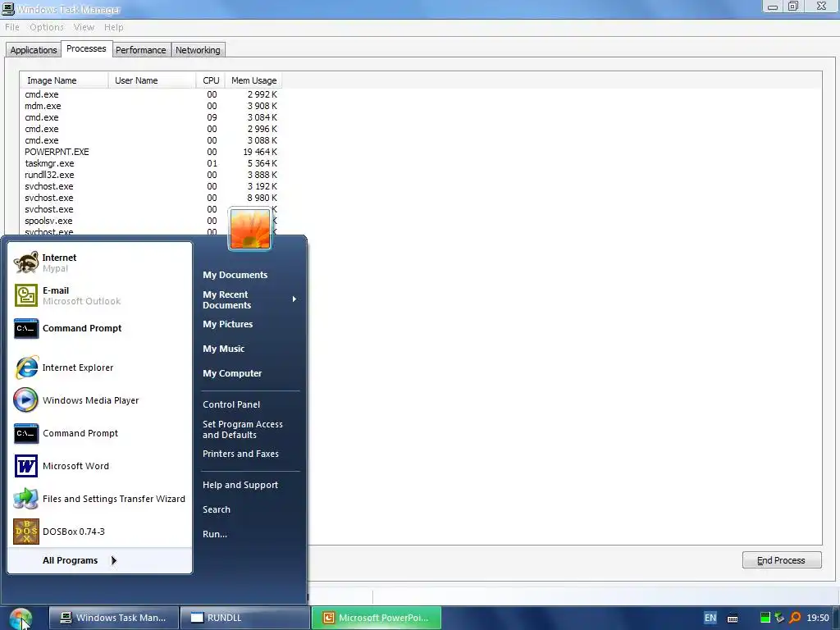Screen dimensions: 840x630
Task: Click Search in Start menu
Action: click(217, 509)
